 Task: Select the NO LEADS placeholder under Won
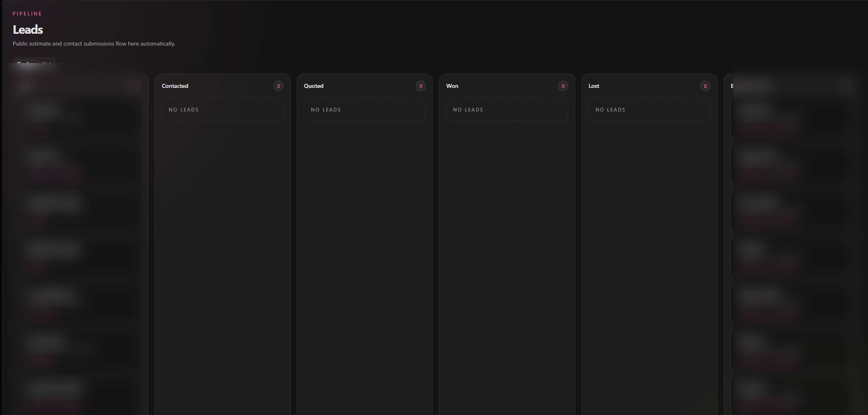pos(507,109)
